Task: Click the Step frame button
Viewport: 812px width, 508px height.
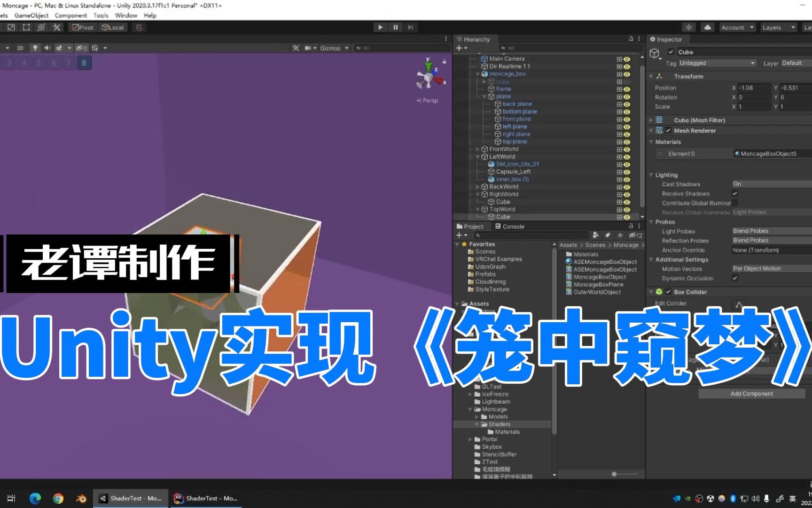Action: [411, 27]
